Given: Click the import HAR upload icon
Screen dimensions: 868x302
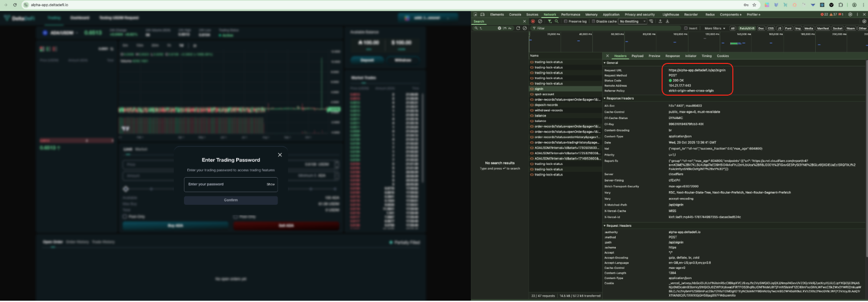Looking at the screenshot, I should pos(660,21).
